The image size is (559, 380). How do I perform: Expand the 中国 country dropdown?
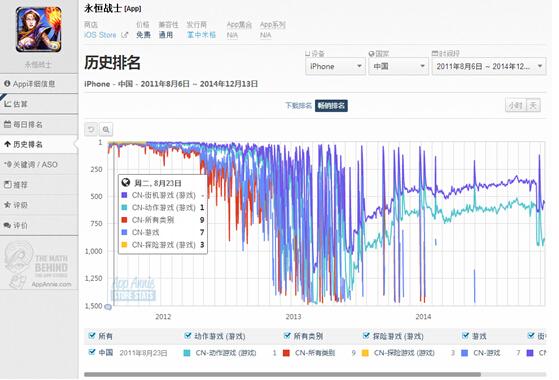[398, 66]
